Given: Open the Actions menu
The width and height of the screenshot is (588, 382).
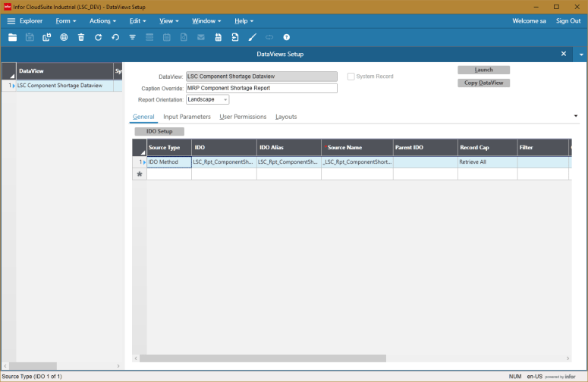Looking at the screenshot, I should click(x=102, y=21).
